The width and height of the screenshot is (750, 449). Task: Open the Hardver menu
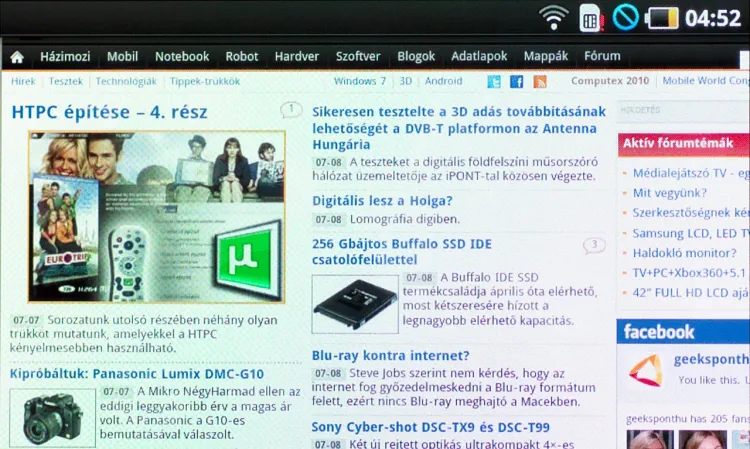[297, 56]
